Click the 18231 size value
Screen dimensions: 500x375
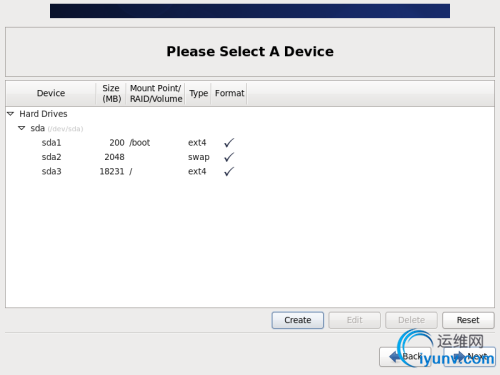112,171
